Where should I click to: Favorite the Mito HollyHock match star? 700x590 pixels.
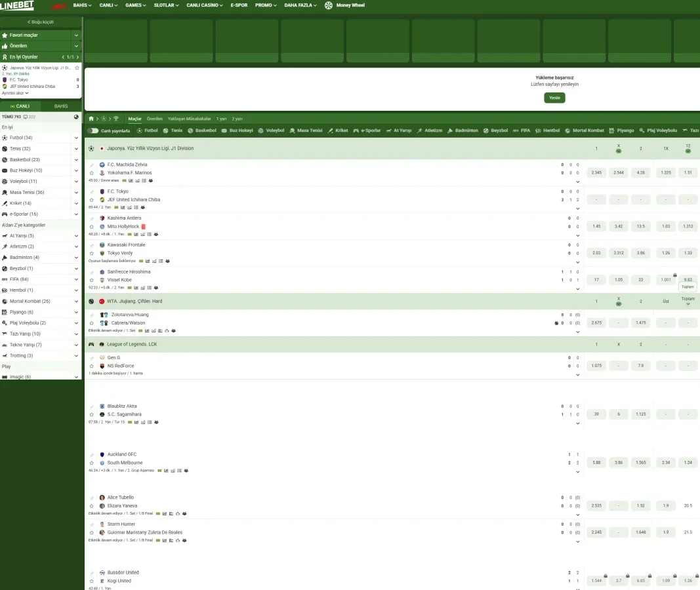(91, 227)
